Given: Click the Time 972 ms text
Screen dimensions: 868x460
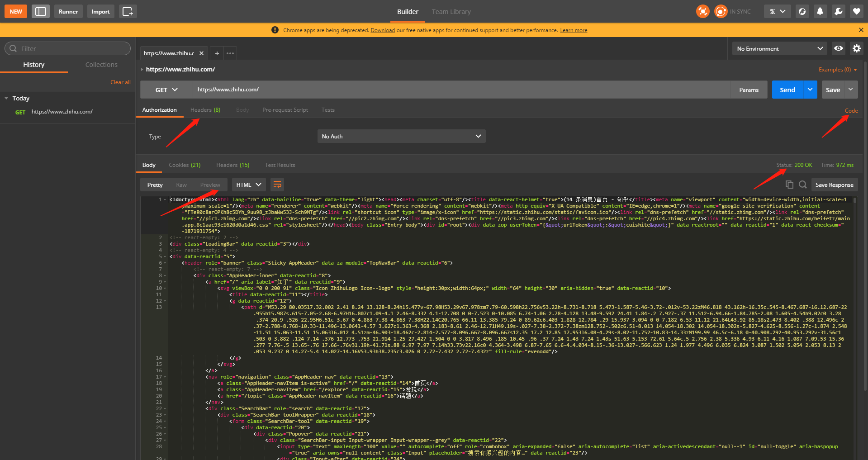Looking at the screenshot, I should [x=837, y=165].
